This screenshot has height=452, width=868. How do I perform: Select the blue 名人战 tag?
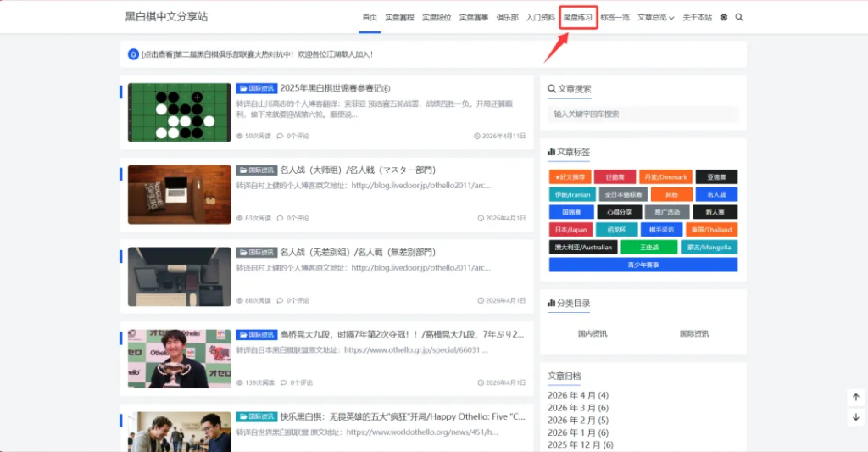coord(716,194)
